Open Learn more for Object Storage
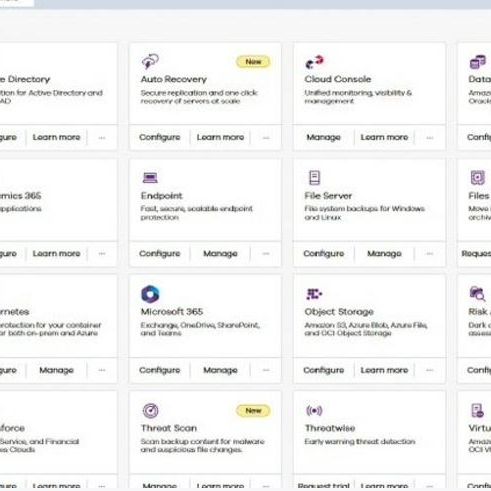The height and width of the screenshot is (491, 491). [x=384, y=370]
